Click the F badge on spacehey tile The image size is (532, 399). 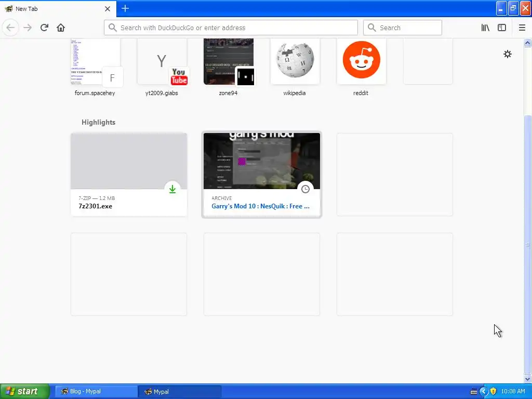coord(112,78)
